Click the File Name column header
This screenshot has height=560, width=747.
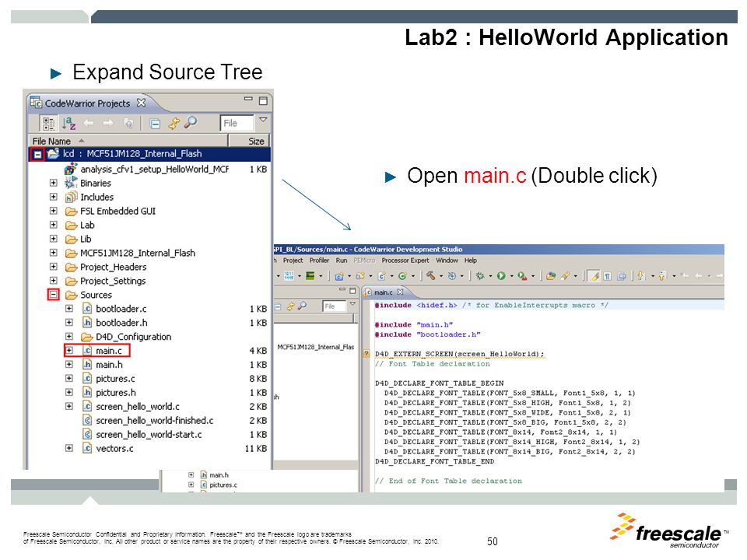[x=128, y=141]
